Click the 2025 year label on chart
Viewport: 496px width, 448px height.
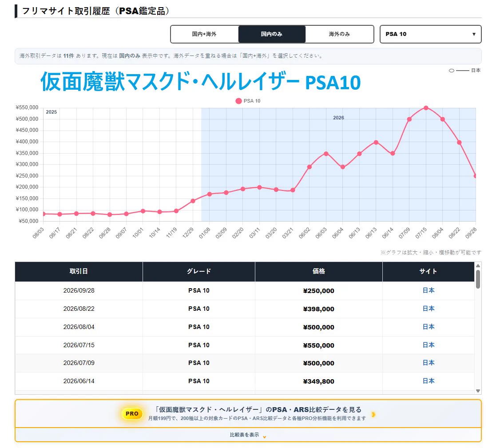(51, 112)
